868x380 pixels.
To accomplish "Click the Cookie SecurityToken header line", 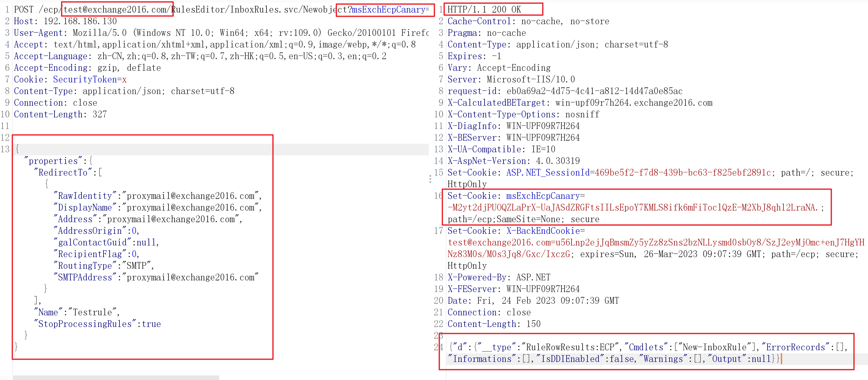I will (x=70, y=79).
